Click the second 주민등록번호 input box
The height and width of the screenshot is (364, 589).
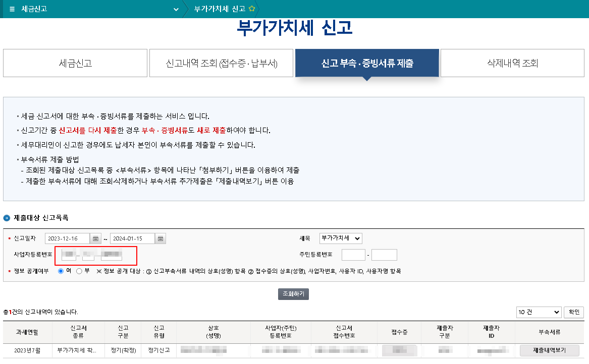coord(384,255)
